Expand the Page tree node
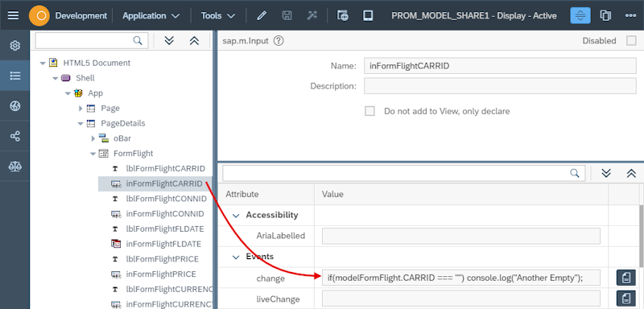Screen dimensions: 644x309 click(80, 109)
